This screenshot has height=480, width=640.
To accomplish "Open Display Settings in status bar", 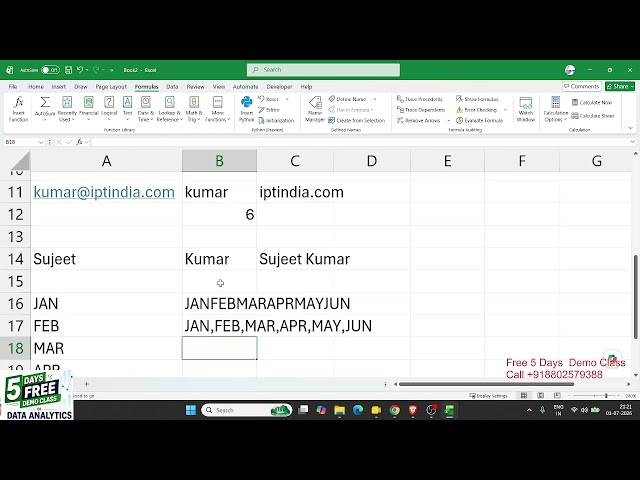I will [x=488, y=396].
